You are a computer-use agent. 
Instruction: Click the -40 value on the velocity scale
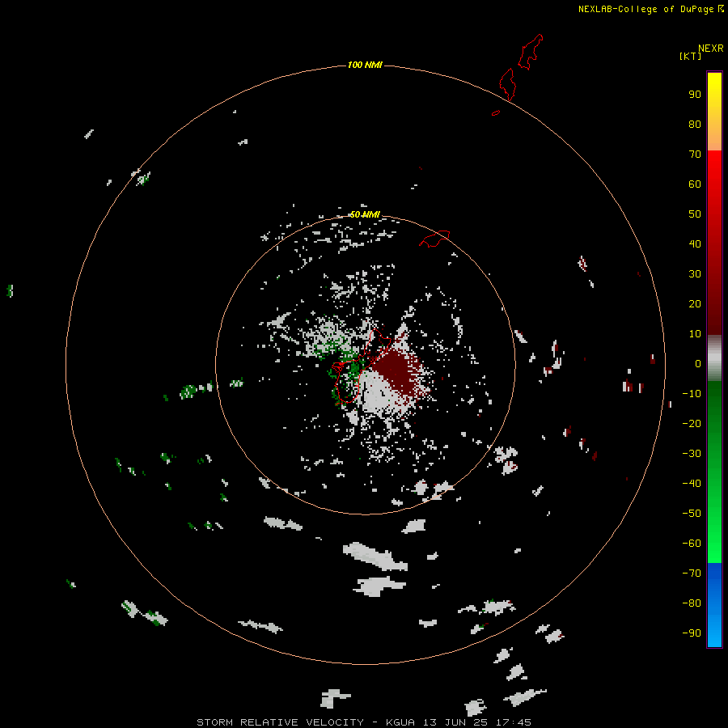pos(692,484)
